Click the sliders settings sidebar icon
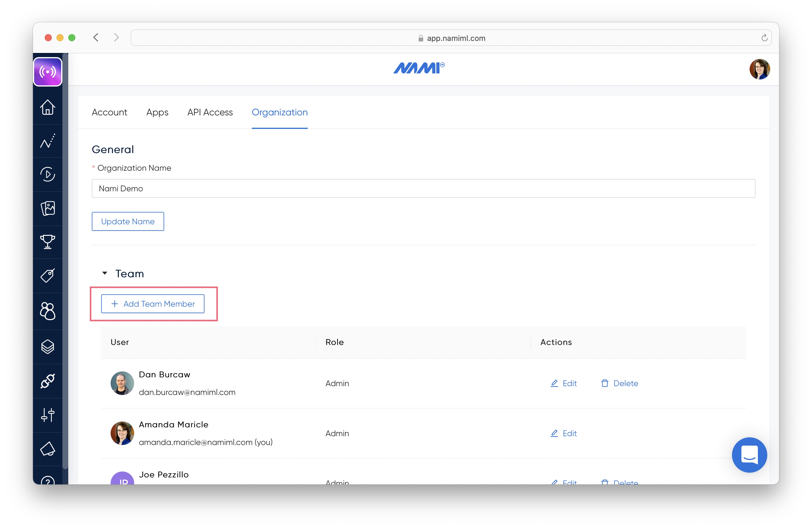This screenshot has height=528, width=812. 47,415
